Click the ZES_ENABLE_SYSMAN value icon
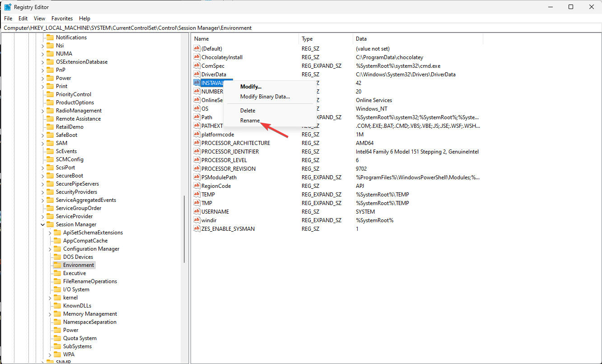The height and width of the screenshot is (364, 602). tap(196, 229)
